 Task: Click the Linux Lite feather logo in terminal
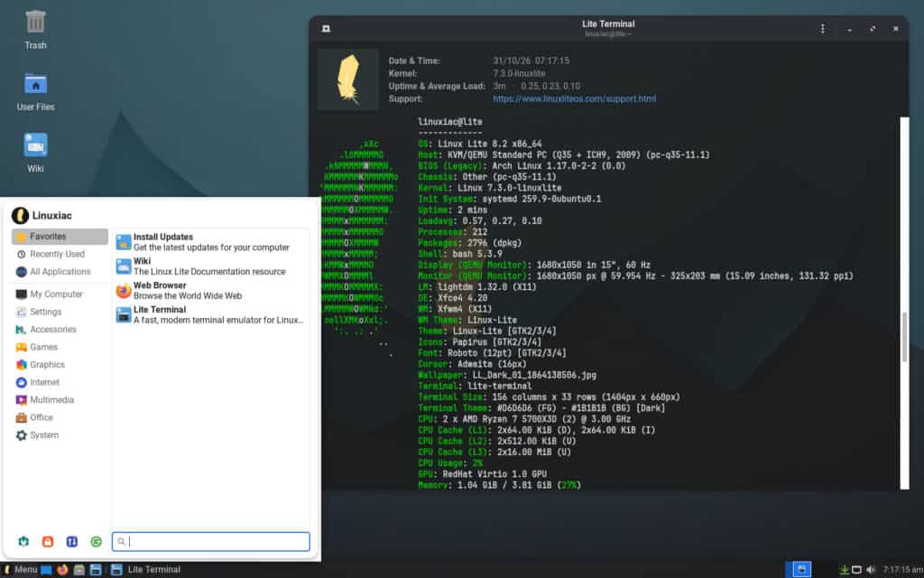coord(348,79)
